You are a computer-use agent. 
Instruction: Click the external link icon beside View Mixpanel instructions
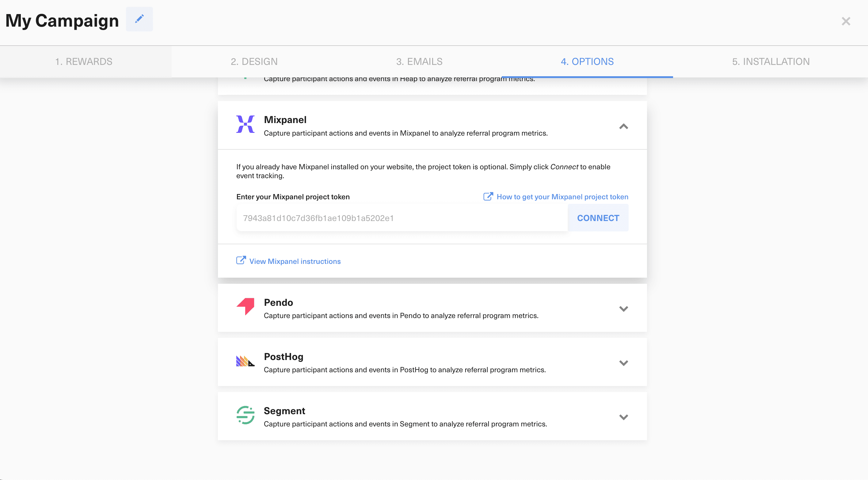point(240,260)
